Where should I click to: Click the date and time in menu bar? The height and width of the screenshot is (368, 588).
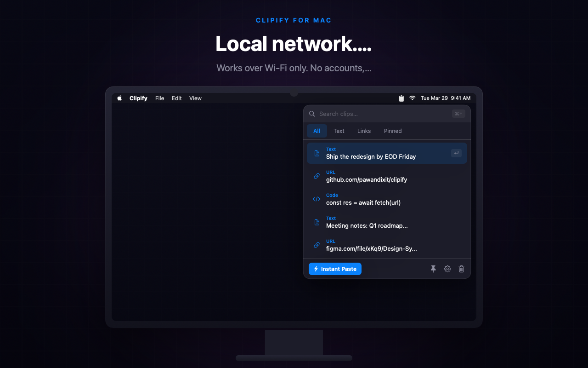pyautogui.click(x=446, y=98)
